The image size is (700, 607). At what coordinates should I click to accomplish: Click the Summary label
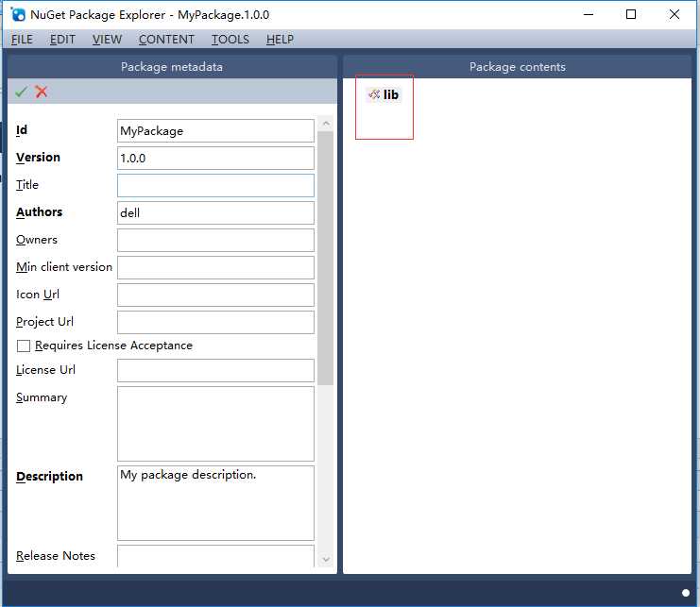click(x=42, y=397)
